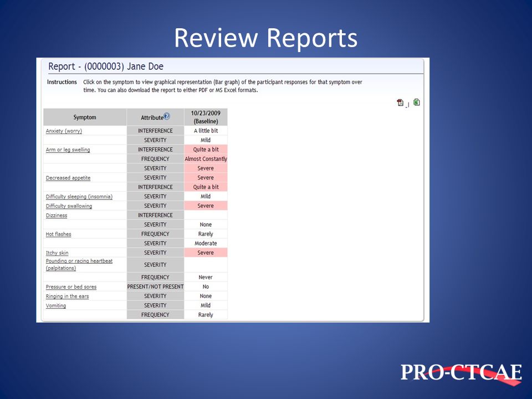Click the Pressure or bed sores link
This screenshot has height=399, width=532.
coord(71,287)
